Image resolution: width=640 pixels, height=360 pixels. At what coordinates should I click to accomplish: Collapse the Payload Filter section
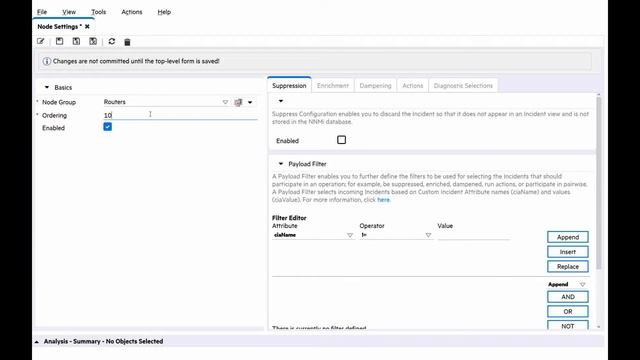pos(281,164)
